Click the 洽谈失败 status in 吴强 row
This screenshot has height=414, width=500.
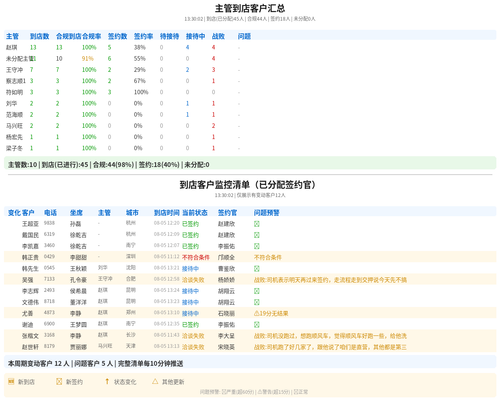(x=193, y=280)
